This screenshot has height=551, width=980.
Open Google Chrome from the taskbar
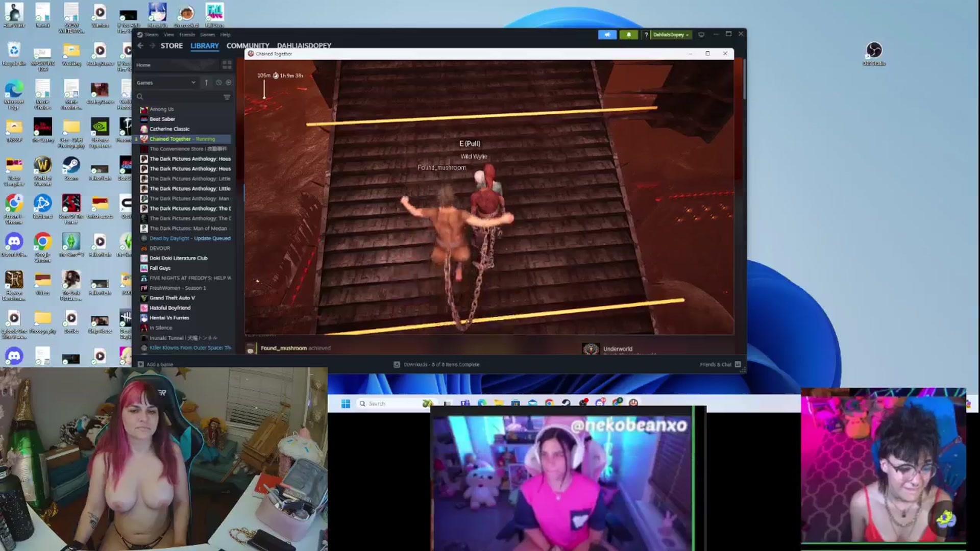549,403
